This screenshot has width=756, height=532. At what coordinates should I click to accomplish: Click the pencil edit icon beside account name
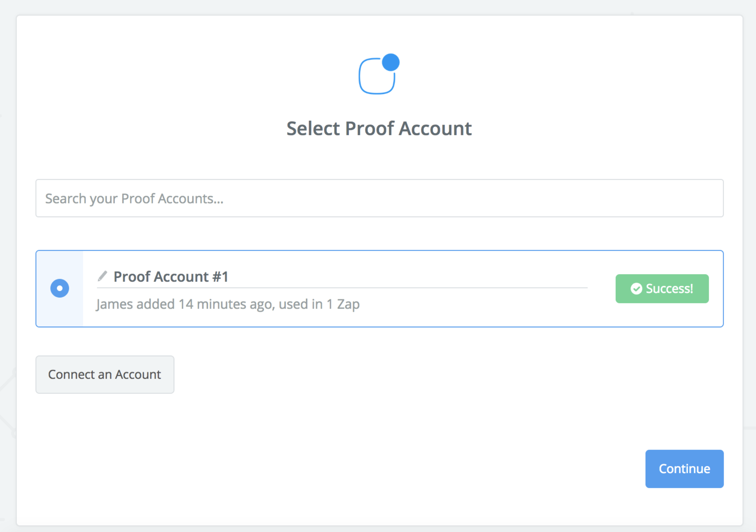coord(102,276)
